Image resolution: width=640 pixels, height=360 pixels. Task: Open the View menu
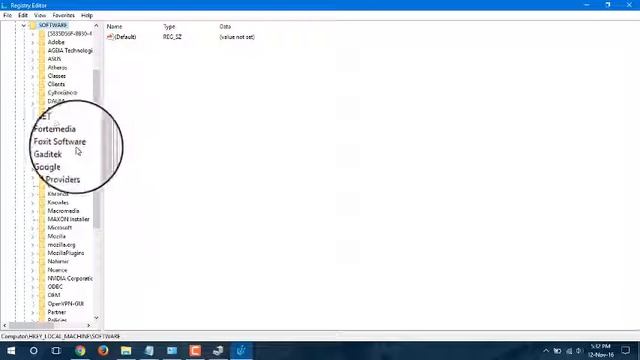pos(40,15)
